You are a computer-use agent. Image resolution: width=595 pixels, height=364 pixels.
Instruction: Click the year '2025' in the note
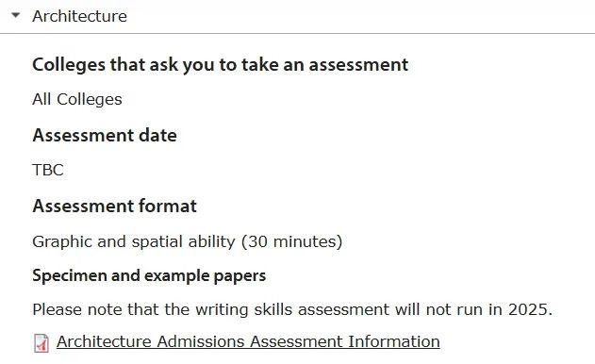click(527, 309)
